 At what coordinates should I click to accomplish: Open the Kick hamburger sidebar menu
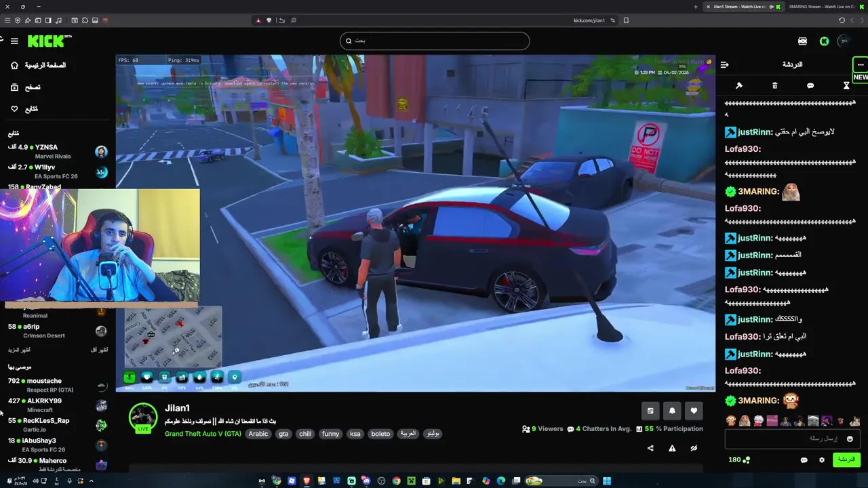coord(14,41)
